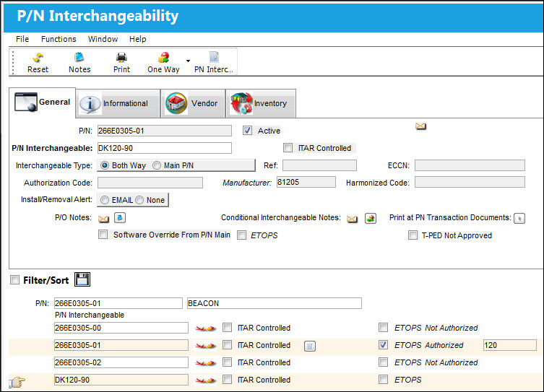
Task: Switch to the General tab
Action: point(43,103)
